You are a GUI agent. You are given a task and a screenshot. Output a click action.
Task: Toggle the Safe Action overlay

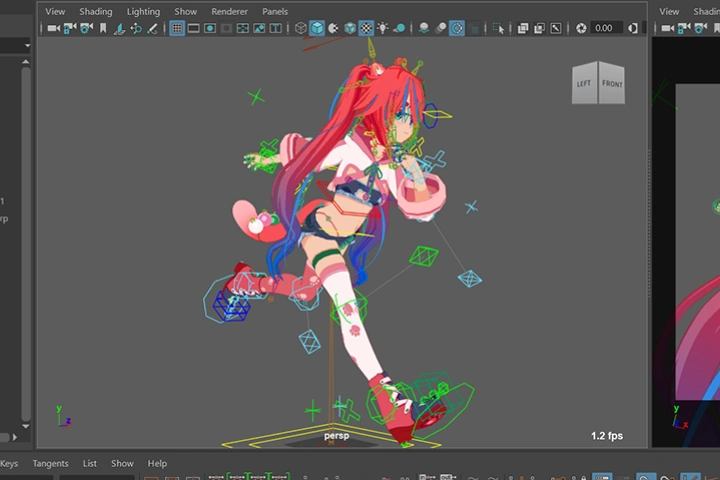[x=259, y=28]
